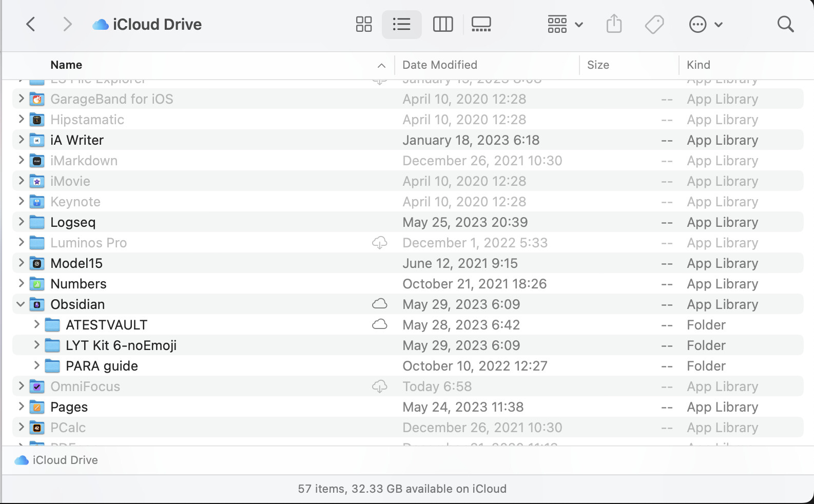
Task: Collapse the Obsidian folder
Action: click(x=21, y=304)
